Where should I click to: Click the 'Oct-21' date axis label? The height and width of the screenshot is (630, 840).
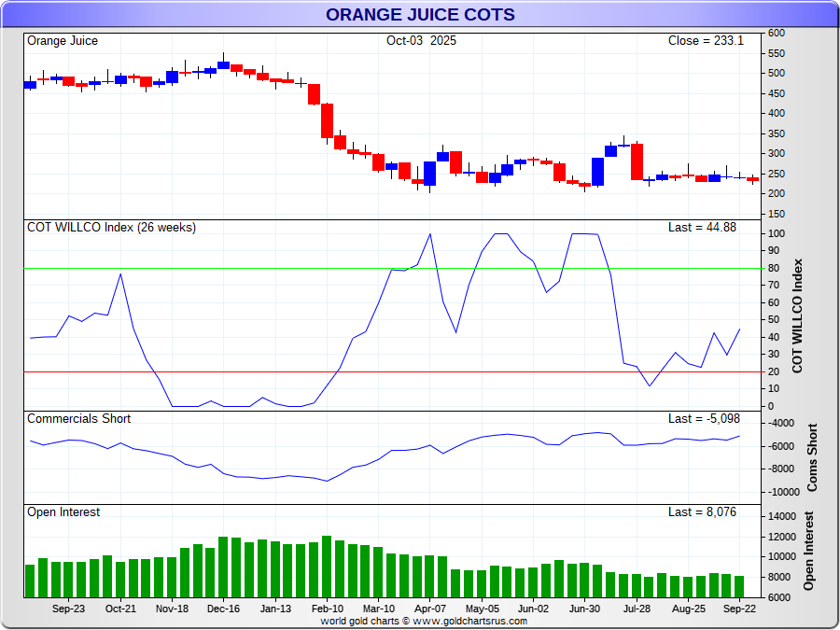(120, 609)
